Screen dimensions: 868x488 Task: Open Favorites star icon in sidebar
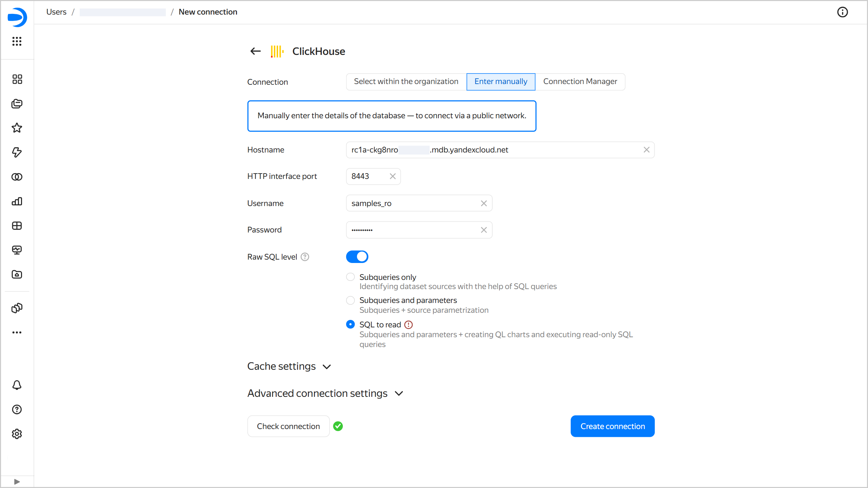[x=17, y=128]
